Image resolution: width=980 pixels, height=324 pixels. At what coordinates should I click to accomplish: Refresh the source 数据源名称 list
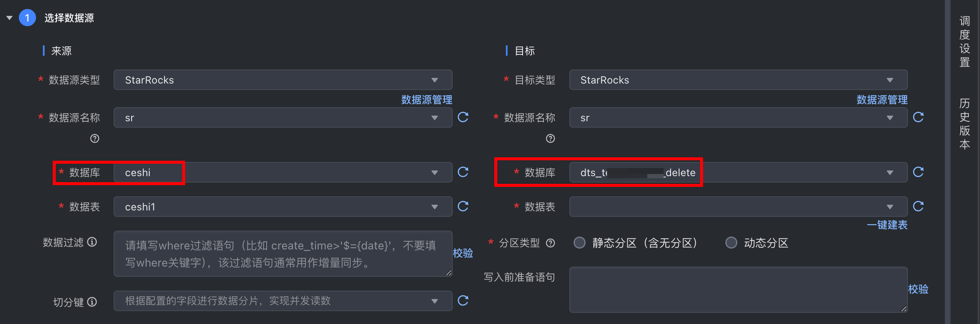tap(463, 117)
